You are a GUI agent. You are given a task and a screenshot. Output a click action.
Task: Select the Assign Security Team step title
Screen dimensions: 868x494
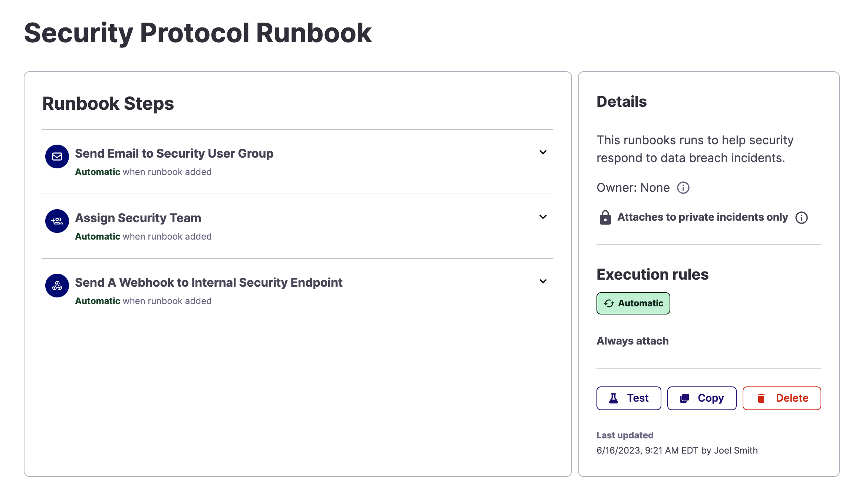click(x=138, y=218)
